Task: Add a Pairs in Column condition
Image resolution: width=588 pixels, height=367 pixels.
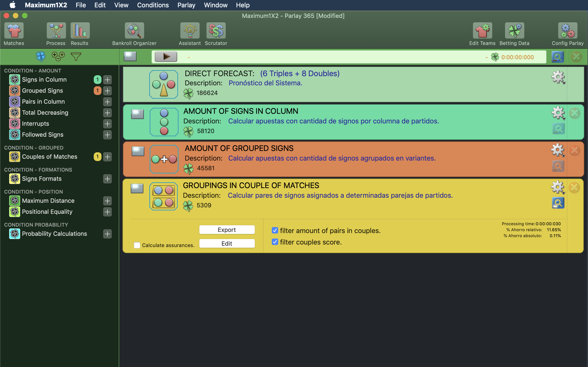Action: (107, 102)
